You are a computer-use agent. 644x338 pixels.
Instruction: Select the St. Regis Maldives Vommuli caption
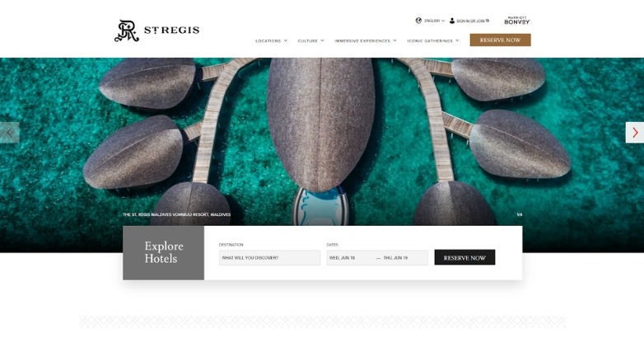pyautogui.click(x=176, y=214)
